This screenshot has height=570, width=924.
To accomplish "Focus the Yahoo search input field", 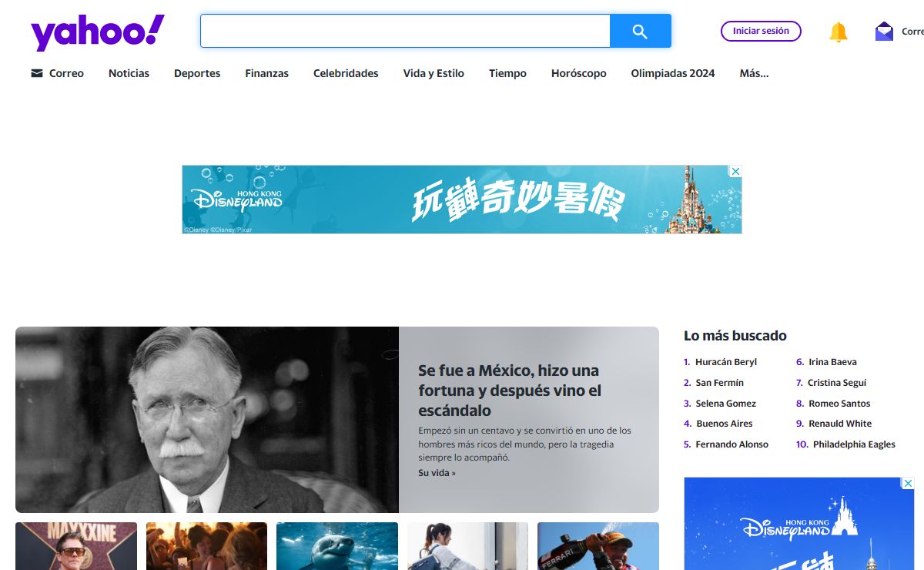I will [x=405, y=31].
